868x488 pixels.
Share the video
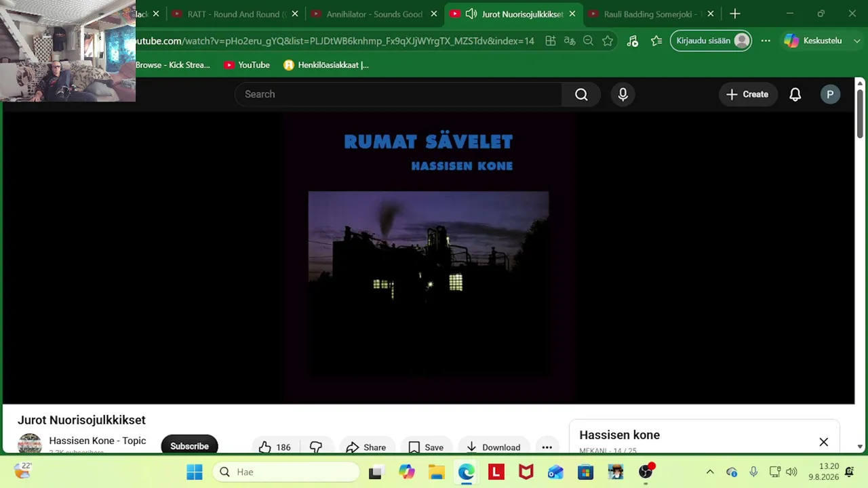point(366,447)
